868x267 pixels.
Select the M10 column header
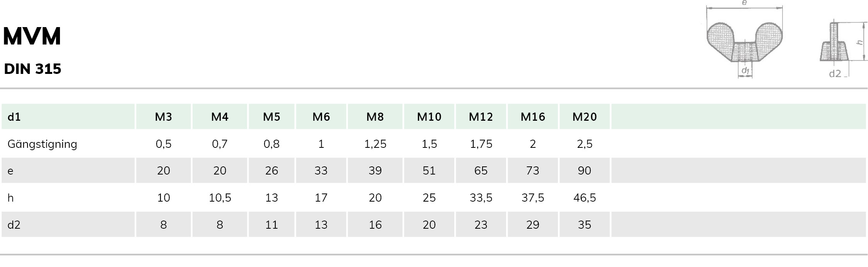coord(429,116)
